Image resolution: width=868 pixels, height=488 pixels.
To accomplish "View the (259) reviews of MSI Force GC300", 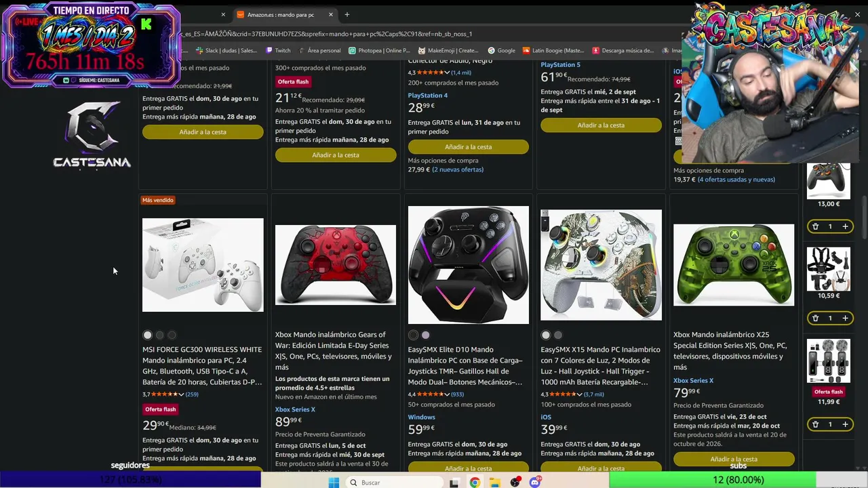I will (192, 394).
